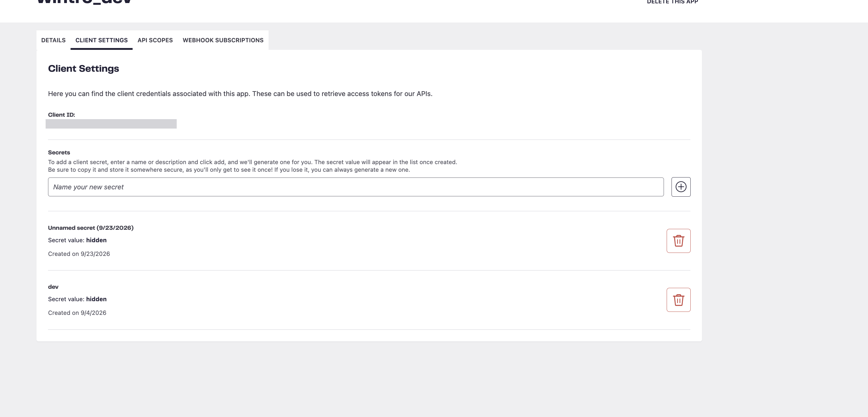Delete the Unnamed secret with trash icon
Screen dimensions: 868x417
[x=678, y=241]
